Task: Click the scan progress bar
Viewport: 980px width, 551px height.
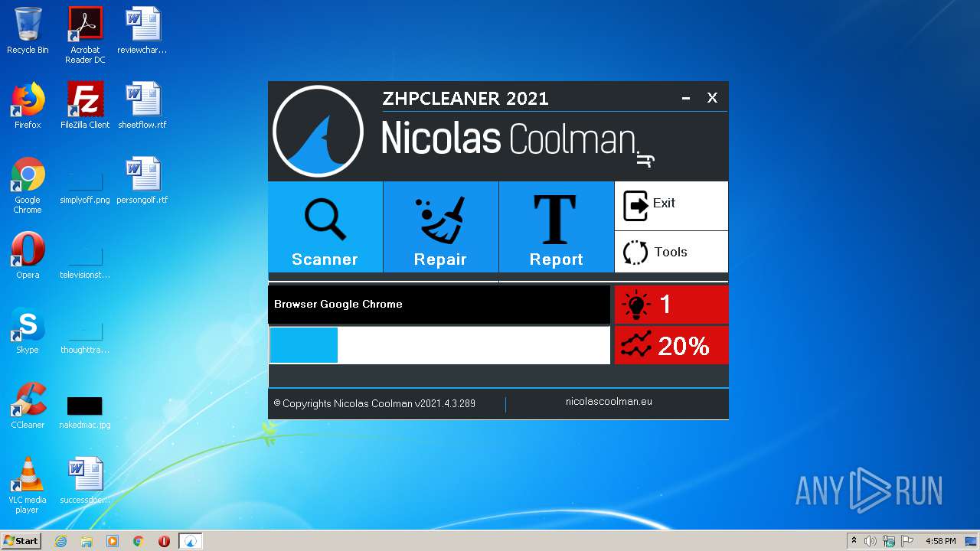Action: pos(439,345)
